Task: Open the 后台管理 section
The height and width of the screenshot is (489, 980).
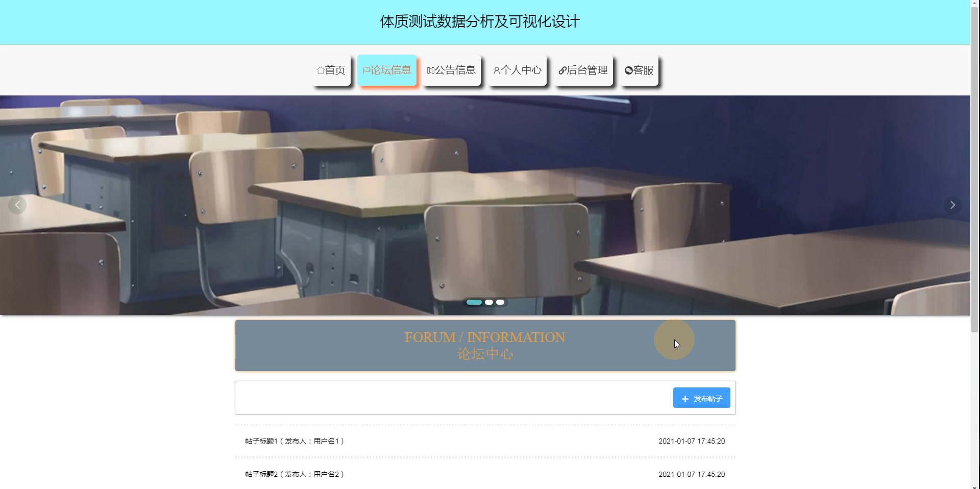Action: (583, 70)
